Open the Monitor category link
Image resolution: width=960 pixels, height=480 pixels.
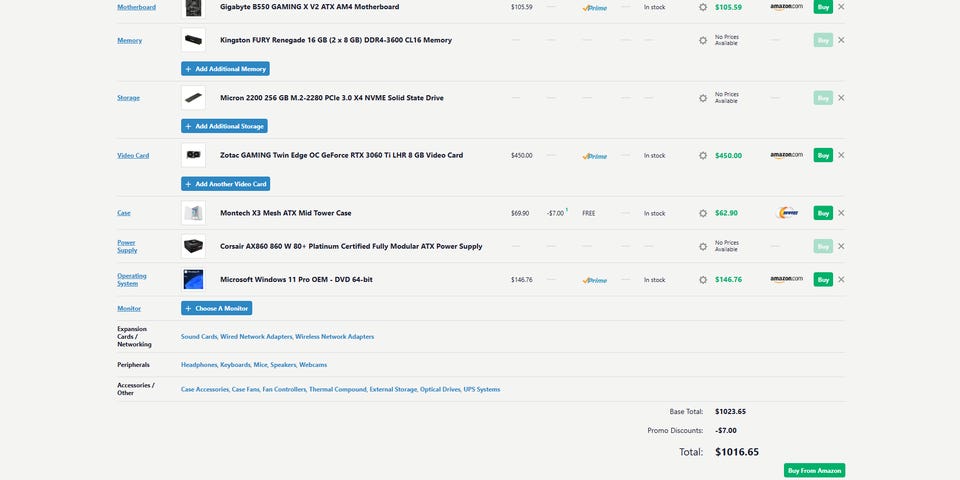pos(129,309)
